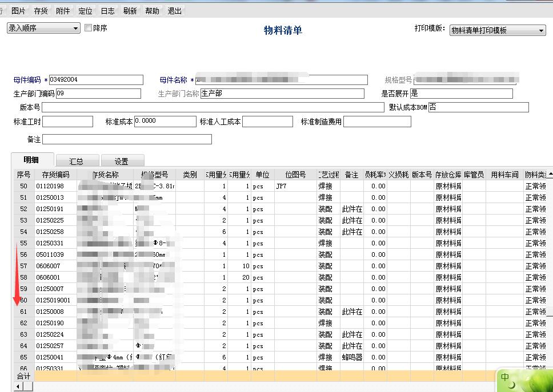Select the 生产部门名称 field showing 生产部
Image resolution: width=553 pixels, height=392 pixels.
pos(282,94)
